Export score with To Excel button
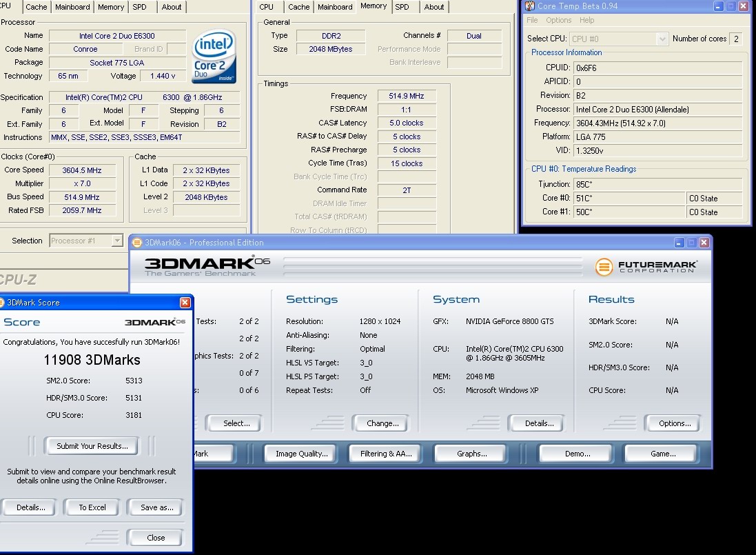The height and width of the screenshot is (555, 756). pyautogui.click(x=92, y=507)
